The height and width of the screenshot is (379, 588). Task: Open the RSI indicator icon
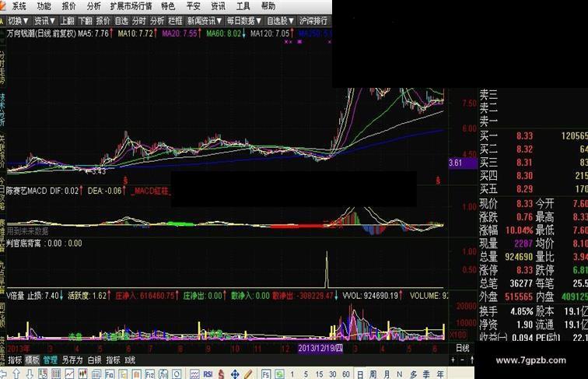point(208,374)
